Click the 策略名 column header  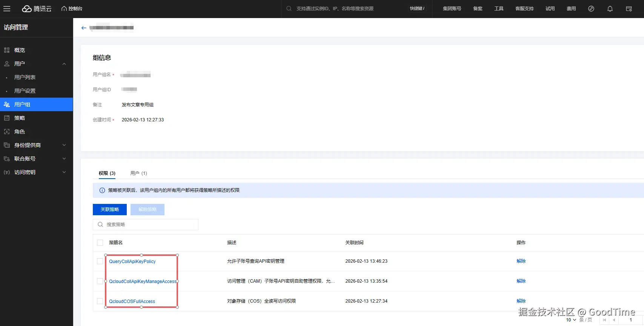[116, 243]
